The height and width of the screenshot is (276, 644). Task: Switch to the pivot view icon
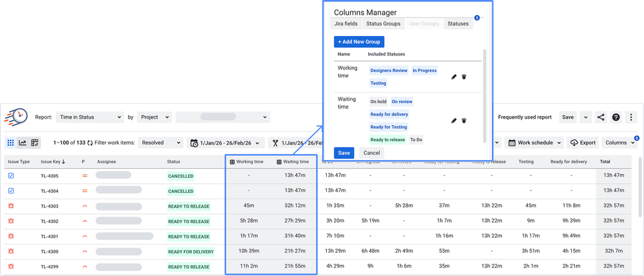point(35,143)
